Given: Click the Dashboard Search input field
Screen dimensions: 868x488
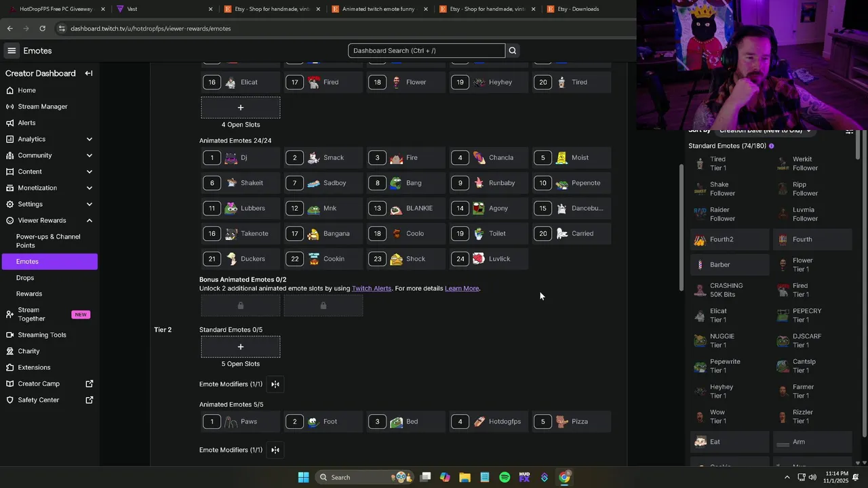Looking at the screenshot, I should [x=427, y=50].
